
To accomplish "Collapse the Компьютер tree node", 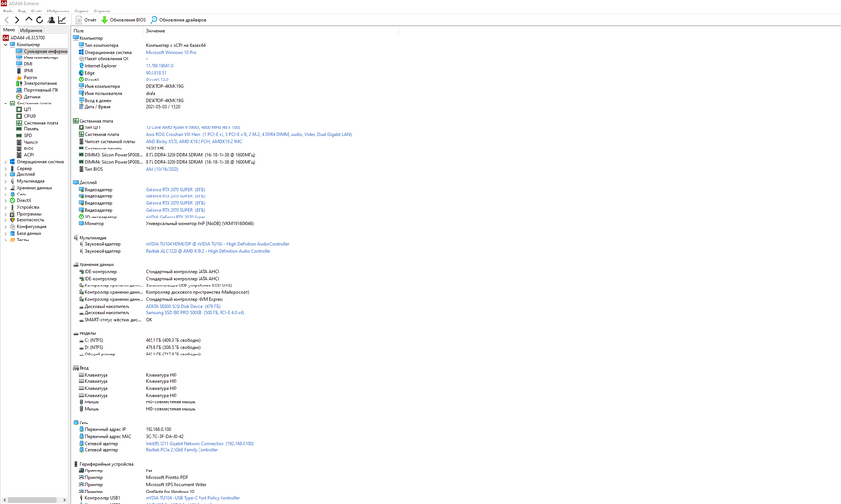I will (6, 44).
